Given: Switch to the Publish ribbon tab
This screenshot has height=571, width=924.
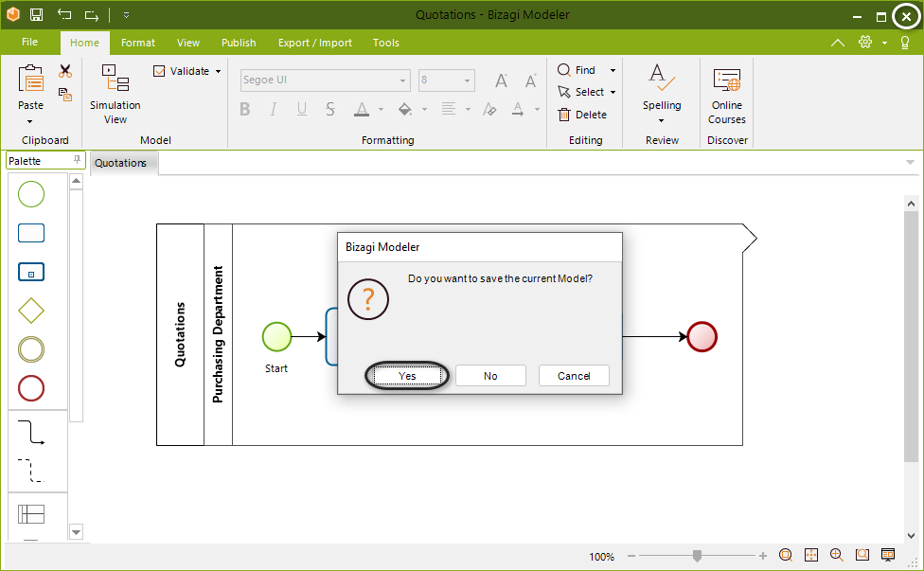Looking at the screenshot, I should (239, 43).
